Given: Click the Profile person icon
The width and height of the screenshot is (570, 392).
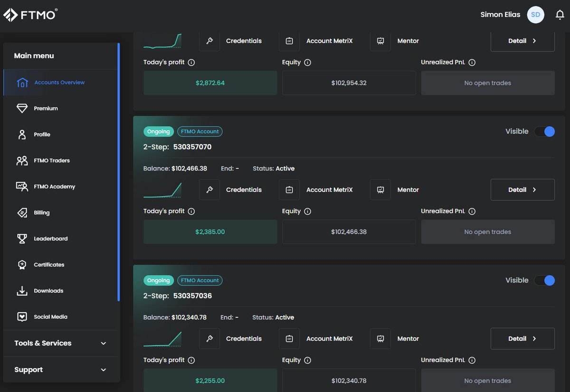Looking at the screenshot, I should pos(22,134).
